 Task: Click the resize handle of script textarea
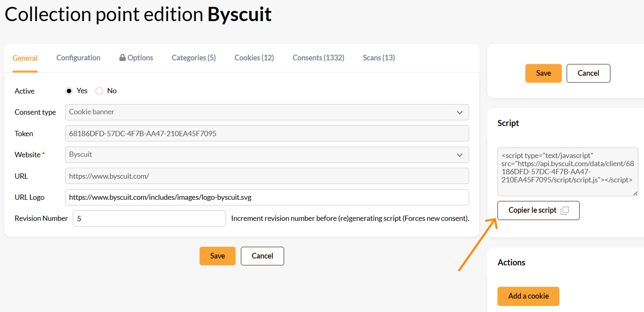click(x=635, y=193)
